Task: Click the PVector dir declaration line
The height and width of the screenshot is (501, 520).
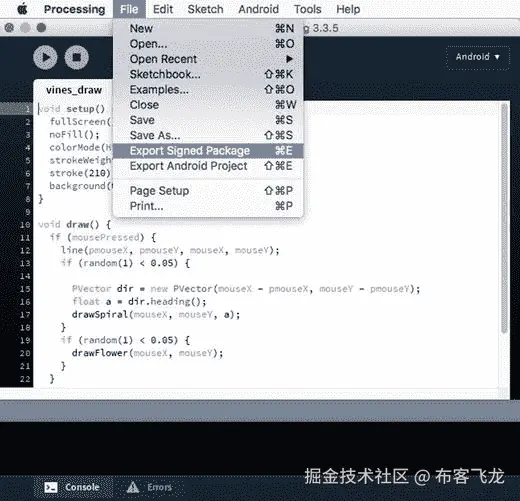Action: [x=246, y=289]
